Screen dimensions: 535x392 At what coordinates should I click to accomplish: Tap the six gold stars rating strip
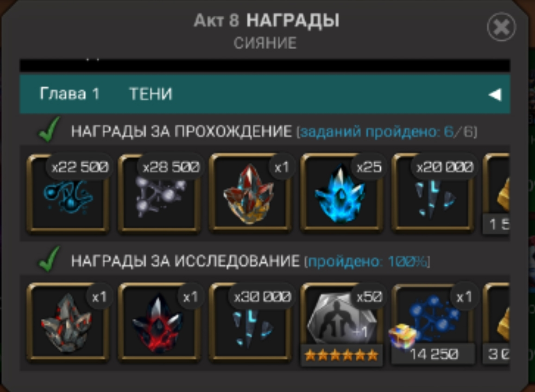341,355
